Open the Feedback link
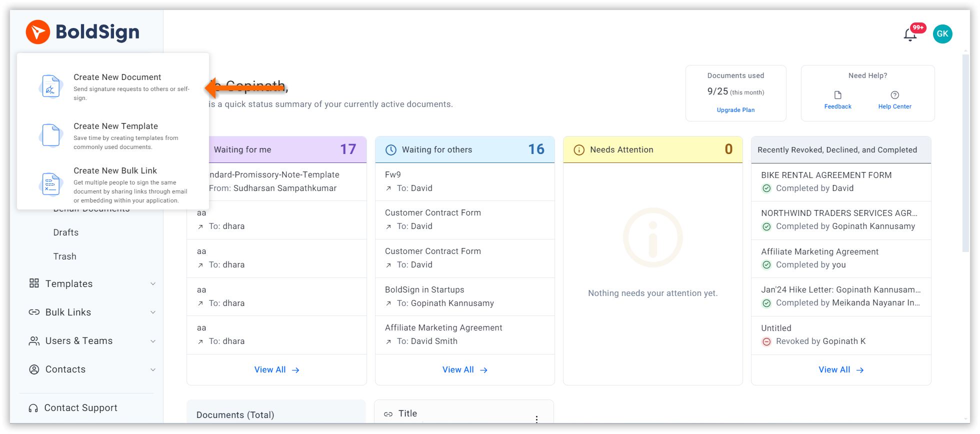Image resolution: width=980 pixels, height=434 pixels. click(838, 106)
